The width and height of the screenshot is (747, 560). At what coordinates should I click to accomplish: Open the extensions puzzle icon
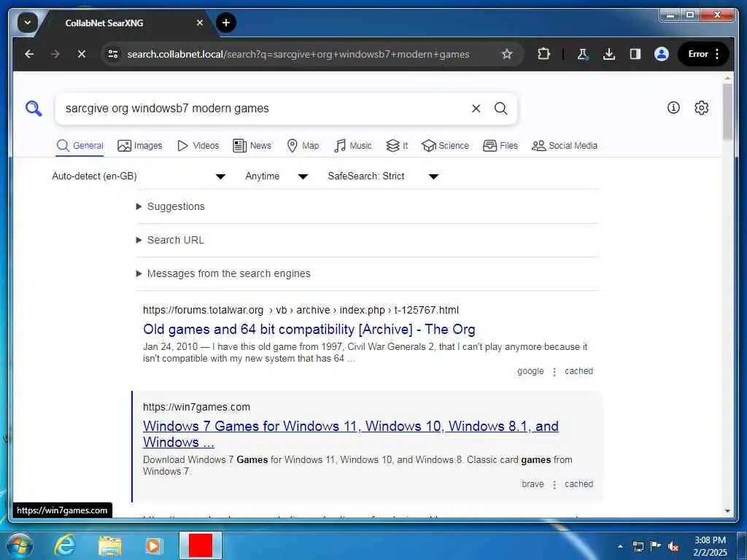[543, 54]
